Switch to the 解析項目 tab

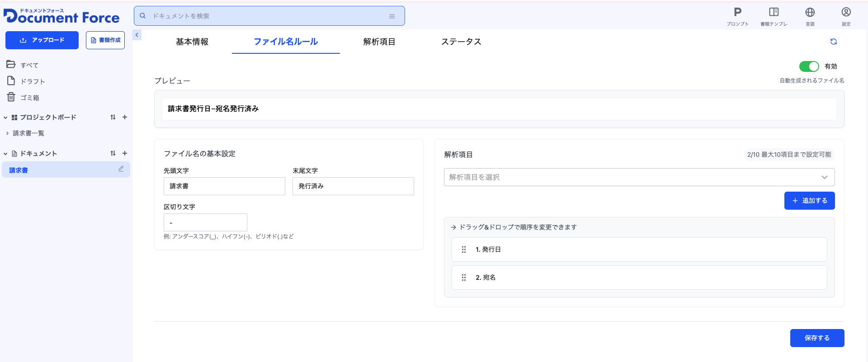pyautogui.click(x=379, y=42)
